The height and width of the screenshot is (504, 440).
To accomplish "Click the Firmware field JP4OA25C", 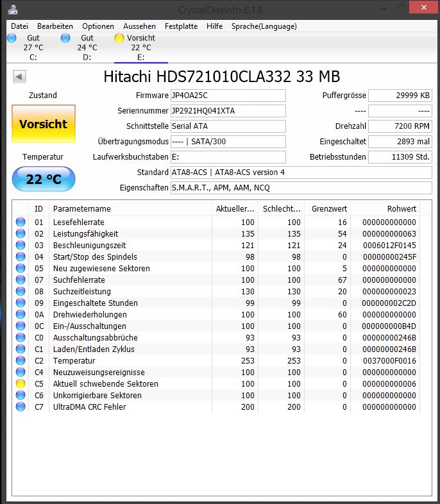I will point(228,96).
